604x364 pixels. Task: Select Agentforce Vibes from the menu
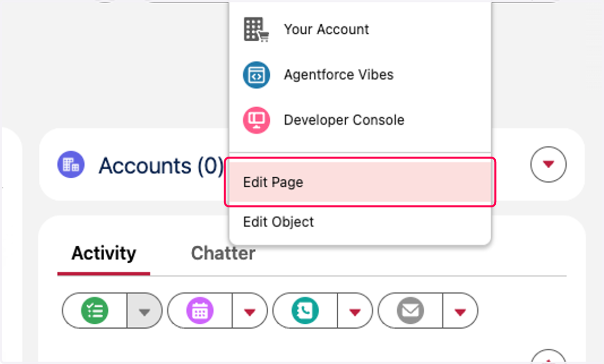click(360, 75)
